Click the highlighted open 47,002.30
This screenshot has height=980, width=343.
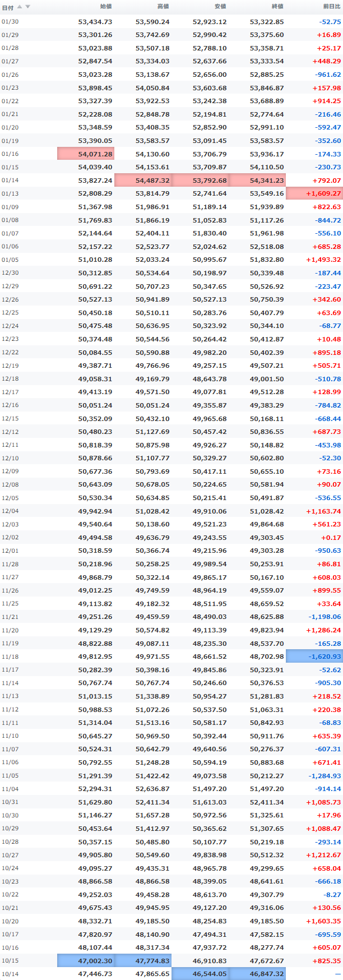coord(86,961)
